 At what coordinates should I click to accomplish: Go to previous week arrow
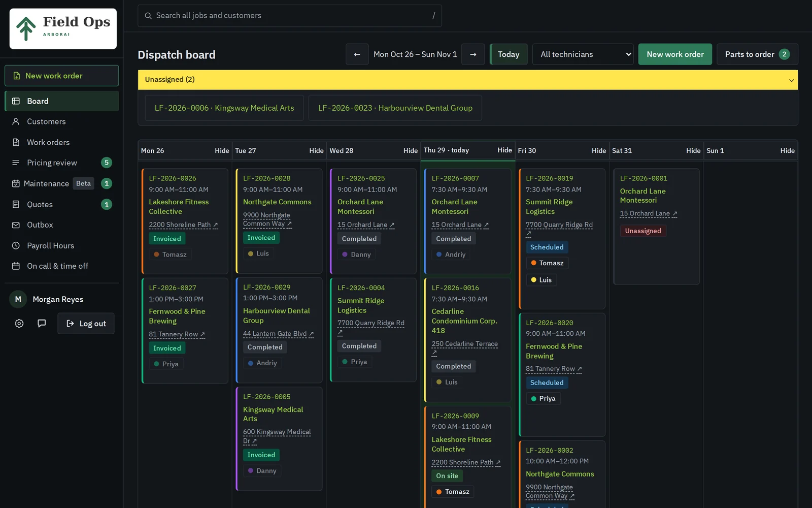click(x=357, y=54)
